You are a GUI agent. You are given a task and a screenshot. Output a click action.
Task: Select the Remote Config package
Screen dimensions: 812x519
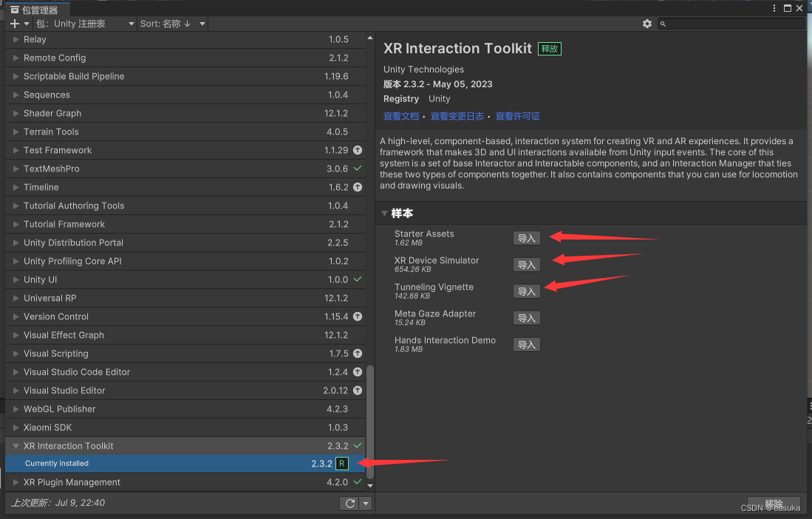tap(185, 58)
